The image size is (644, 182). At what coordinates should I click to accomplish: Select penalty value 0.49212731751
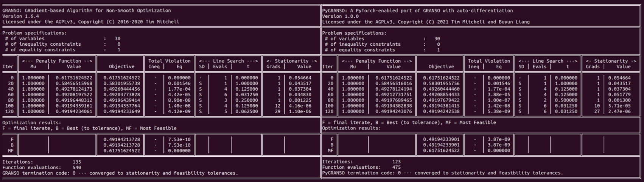tap(394, 95)
